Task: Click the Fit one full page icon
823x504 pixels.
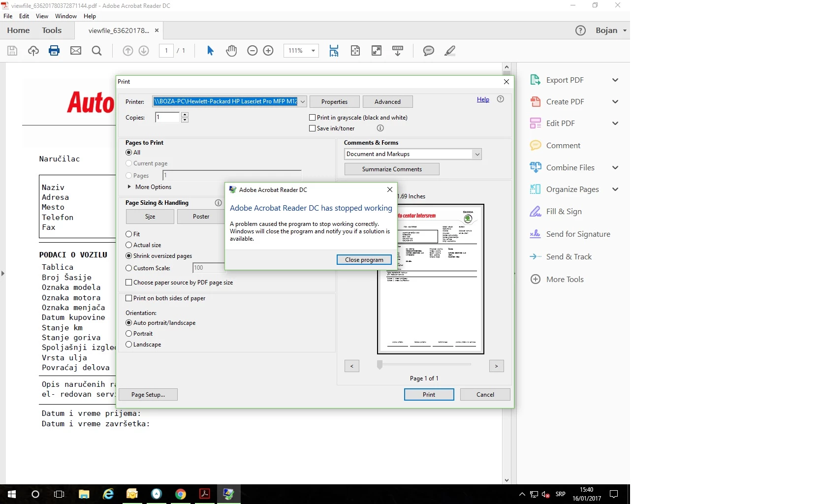Action: point(355,51)
